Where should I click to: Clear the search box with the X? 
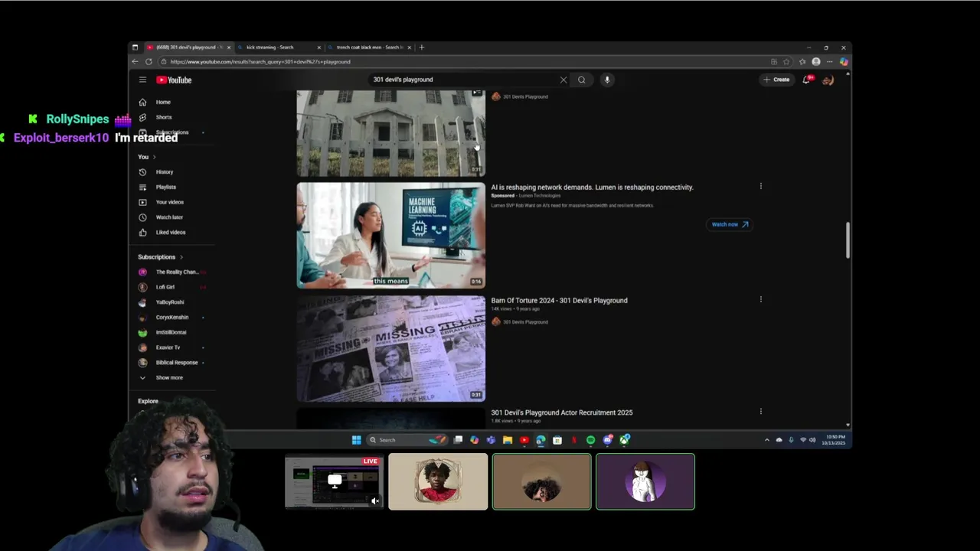click(563, 80)
